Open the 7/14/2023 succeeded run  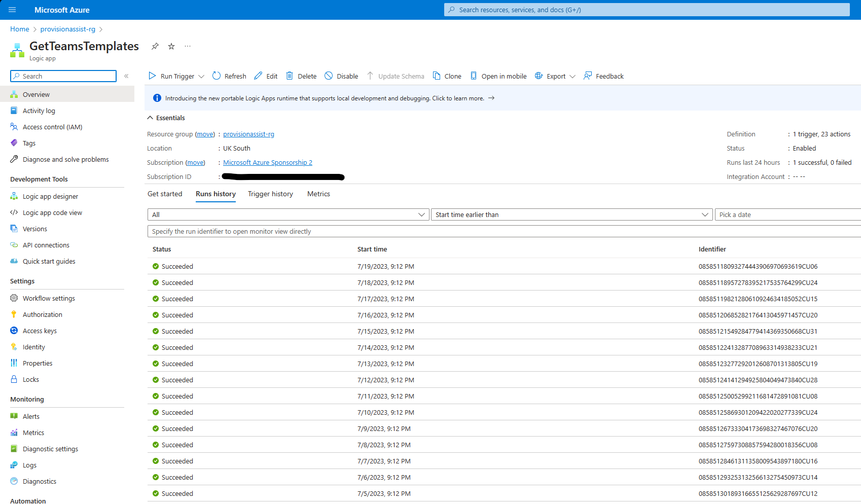pyautogui.click(x=504, y=347)
